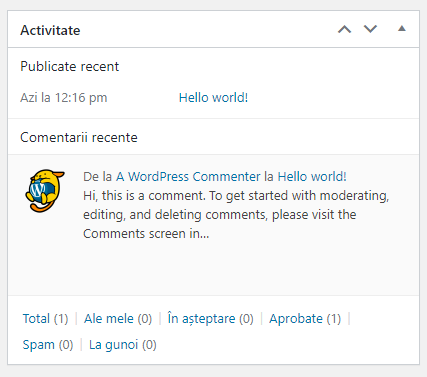
Task: Show Aprobate (1) approved comments
Action: (x=305, y=319)
